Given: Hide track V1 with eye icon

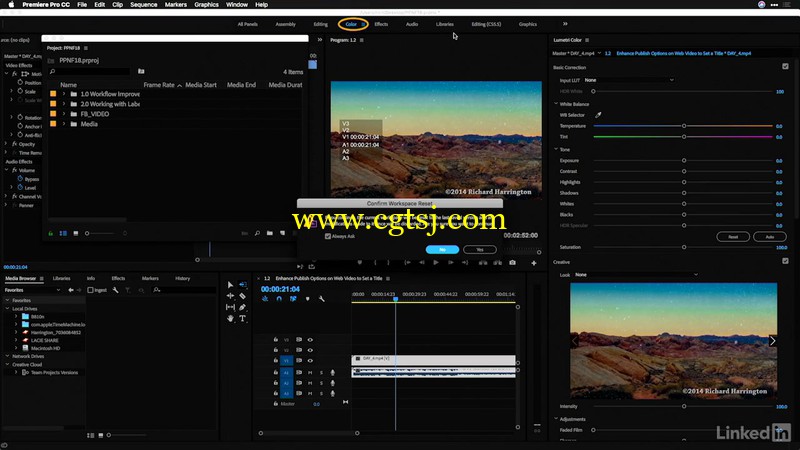Looking at the screenshot, I should 310,360.
